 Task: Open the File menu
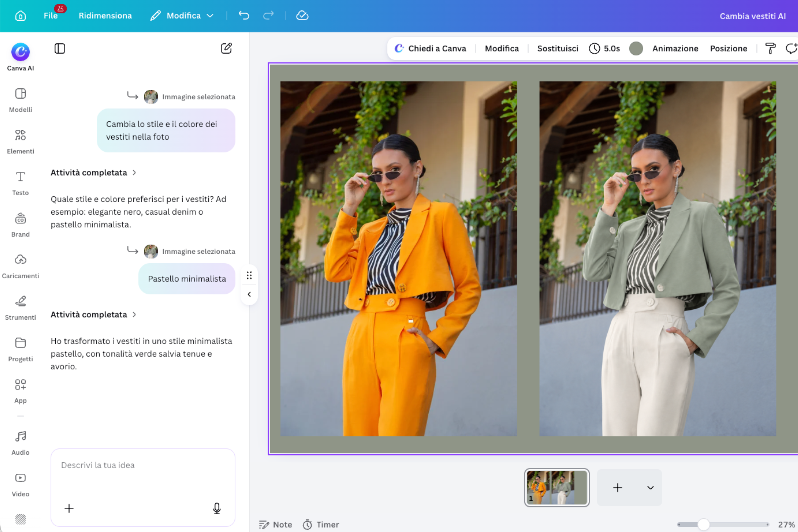50,16
